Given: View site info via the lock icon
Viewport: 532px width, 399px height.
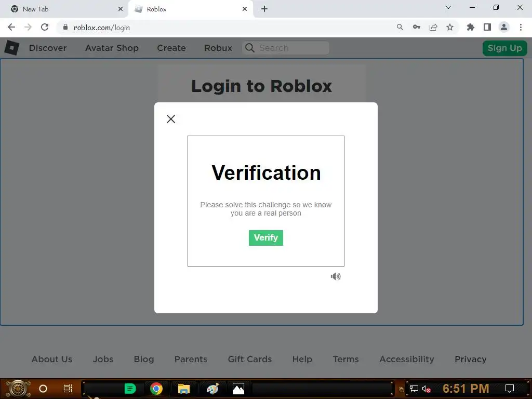Looking at the screenshot, I should (x=65, y=27).
